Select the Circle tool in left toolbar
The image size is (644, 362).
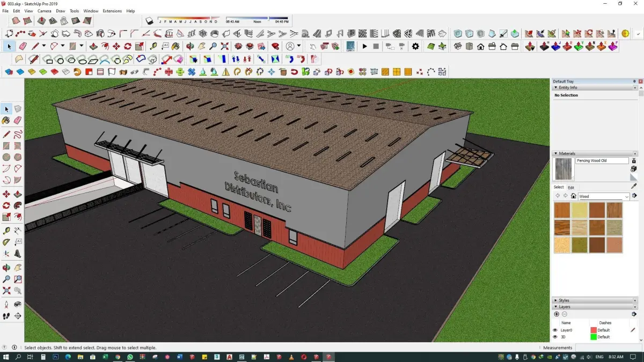(6, 157)
